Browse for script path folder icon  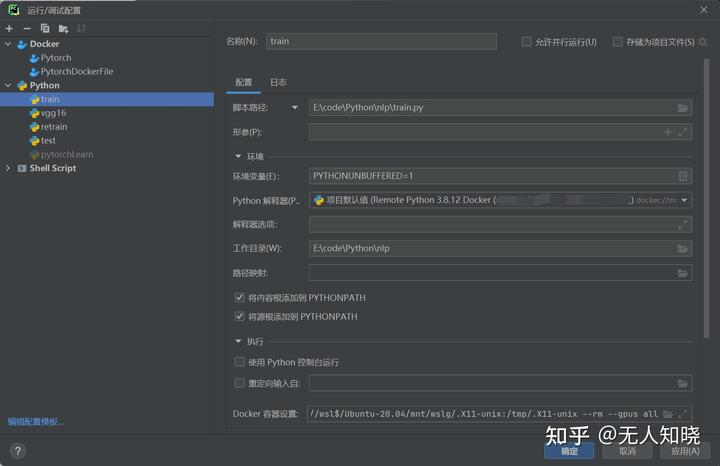682,108
